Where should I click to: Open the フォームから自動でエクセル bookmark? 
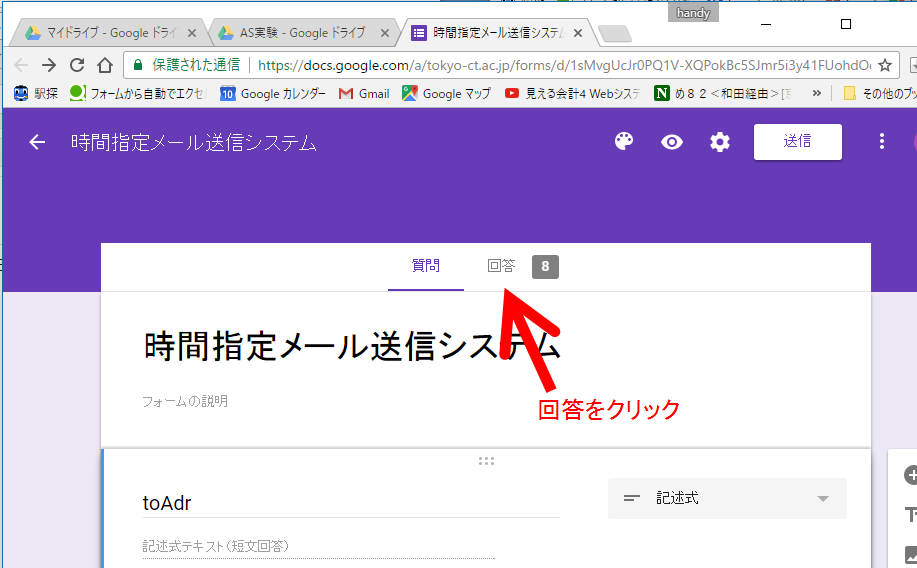138,94
